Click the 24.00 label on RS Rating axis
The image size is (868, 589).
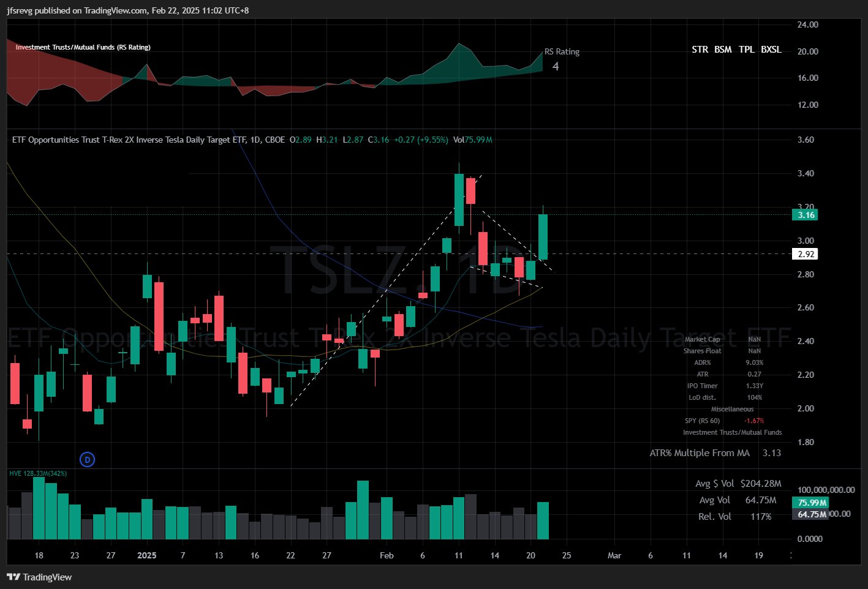click(x=807, y=24)
